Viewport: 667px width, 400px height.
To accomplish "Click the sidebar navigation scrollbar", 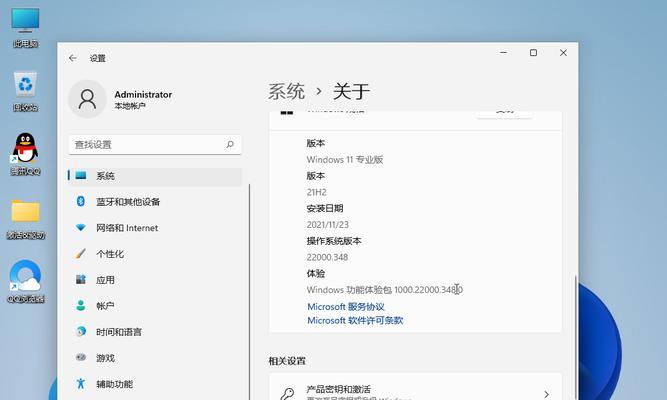I will 249,291.
